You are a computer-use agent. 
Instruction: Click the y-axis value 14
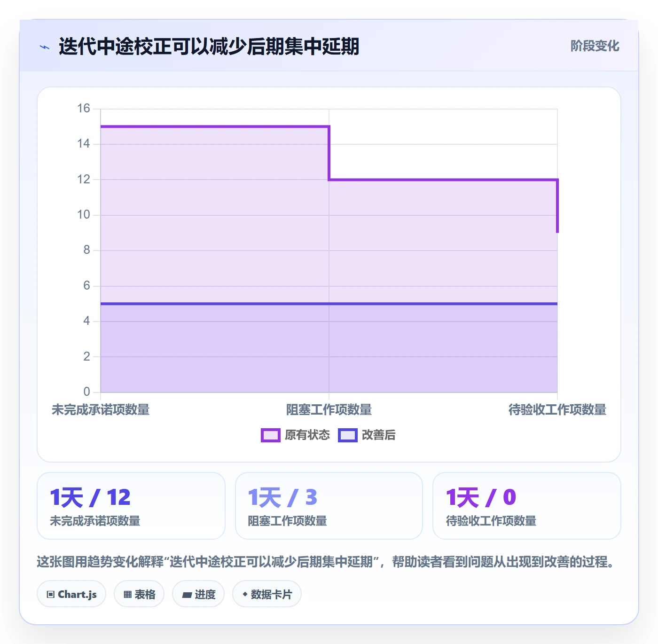tap(84, 144)
